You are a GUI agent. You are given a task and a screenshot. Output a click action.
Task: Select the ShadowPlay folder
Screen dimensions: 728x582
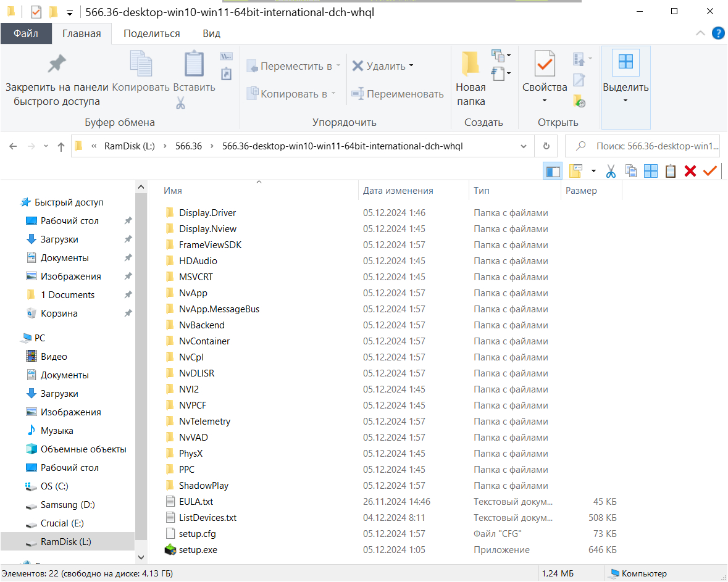[204, 486]
